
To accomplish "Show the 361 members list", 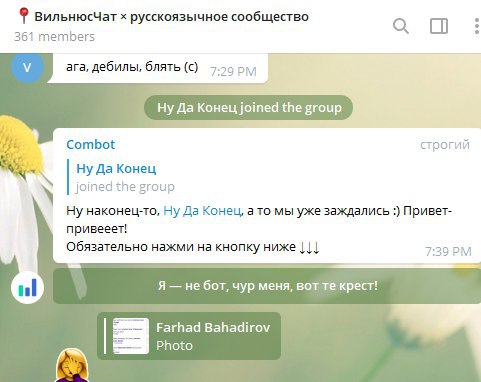I will pos(54,36).
